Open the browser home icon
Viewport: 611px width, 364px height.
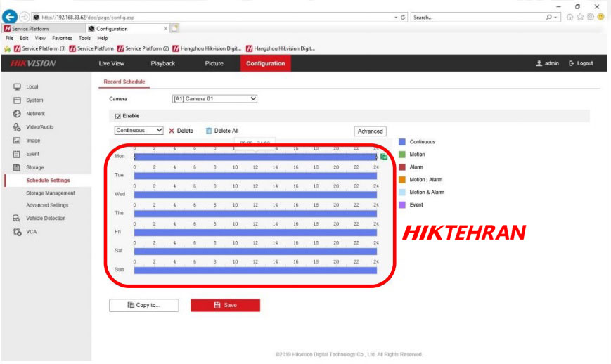pos(570,17)
